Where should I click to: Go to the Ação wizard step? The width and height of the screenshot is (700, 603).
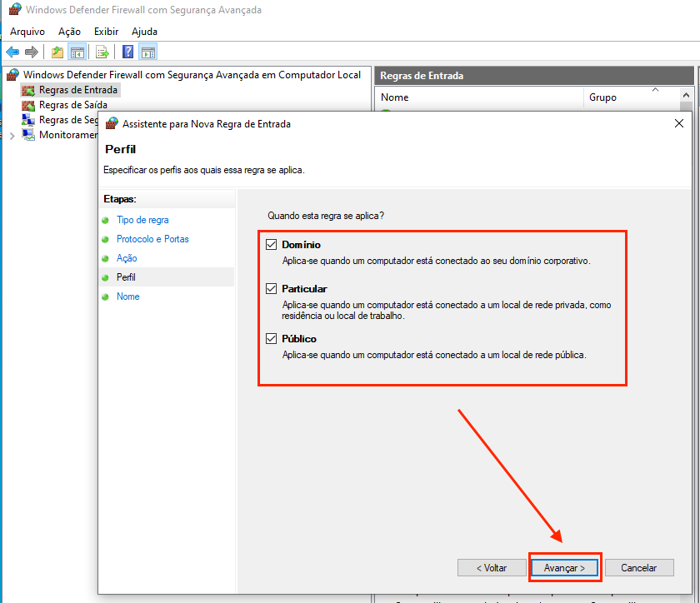point(127,258)
